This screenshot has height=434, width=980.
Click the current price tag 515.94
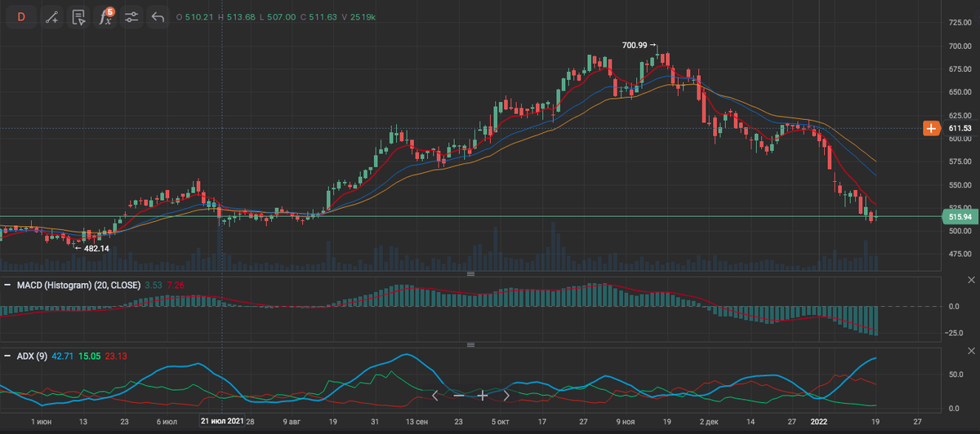pos(960,216)
